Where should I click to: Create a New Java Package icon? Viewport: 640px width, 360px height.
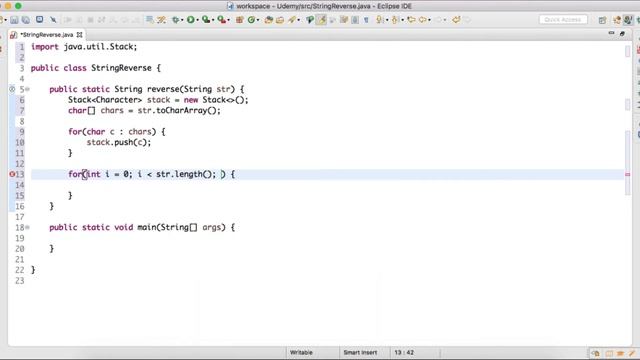point(240,20)
